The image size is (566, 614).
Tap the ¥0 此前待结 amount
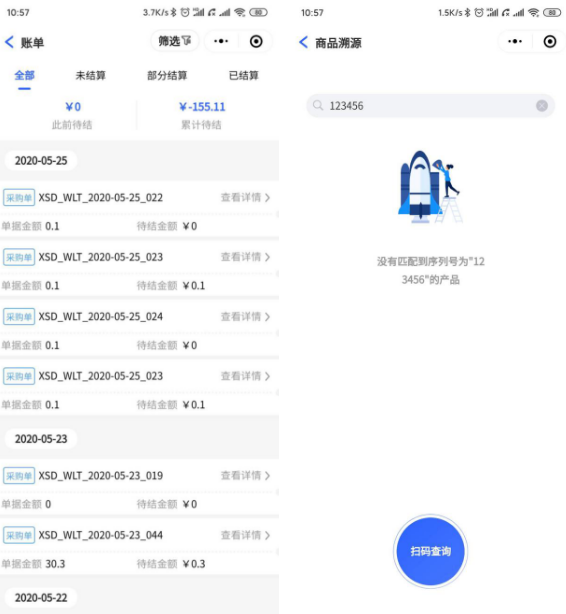pyautogui.click(x=72, y=107)
